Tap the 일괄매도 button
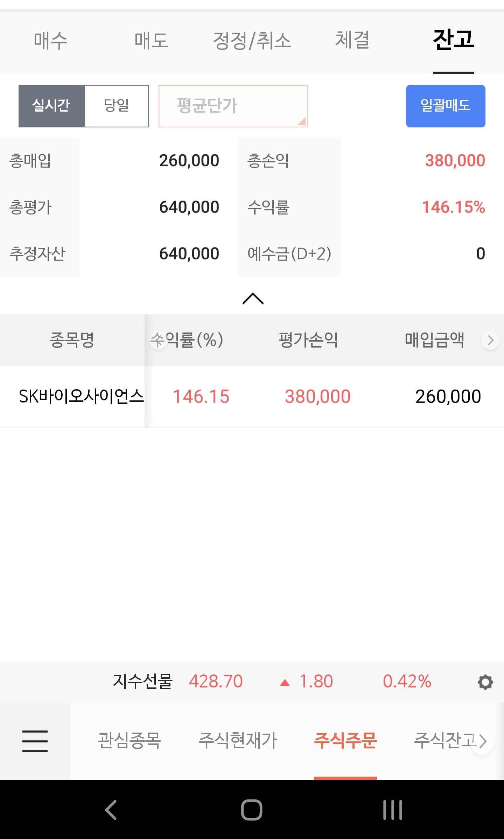504x839 pixels. point(446,106)
